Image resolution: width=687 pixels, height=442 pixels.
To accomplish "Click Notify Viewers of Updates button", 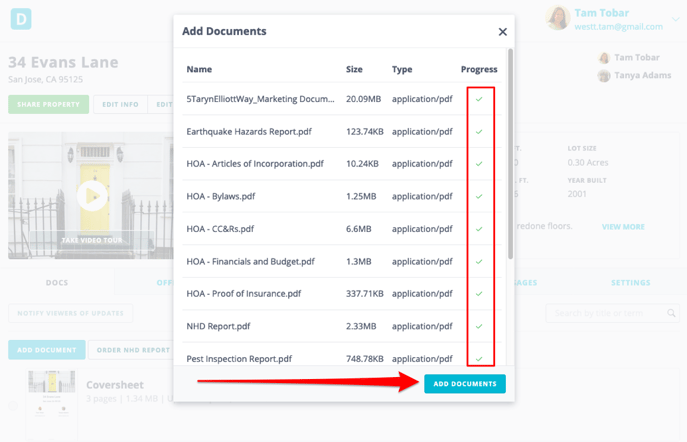I will pos(71,313).
